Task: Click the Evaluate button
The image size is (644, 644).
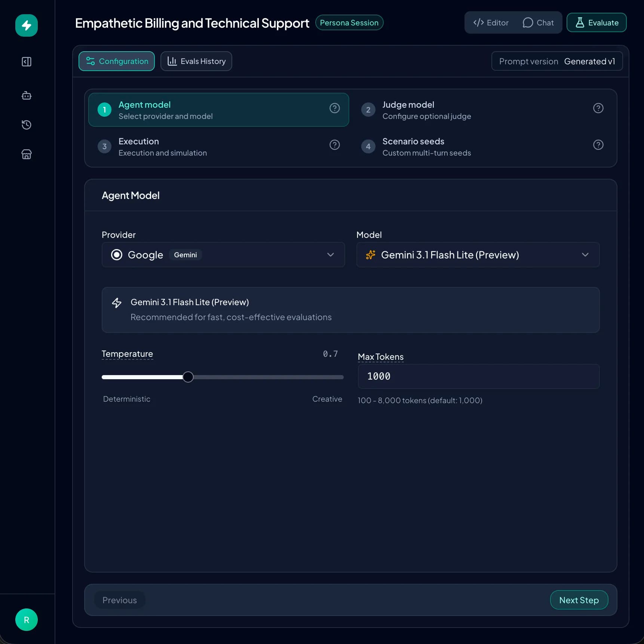Action: pos(597,23)
